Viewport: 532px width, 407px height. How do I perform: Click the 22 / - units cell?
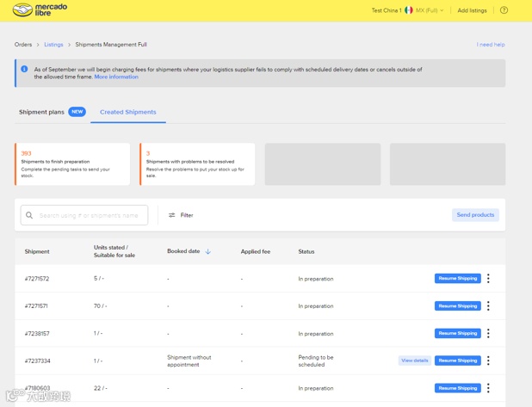click(101, 388)
